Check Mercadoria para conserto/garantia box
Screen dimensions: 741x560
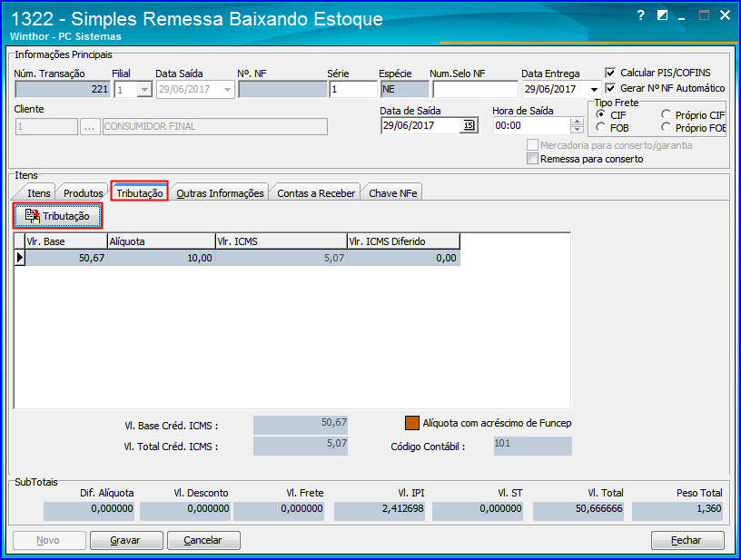[532, 145]
